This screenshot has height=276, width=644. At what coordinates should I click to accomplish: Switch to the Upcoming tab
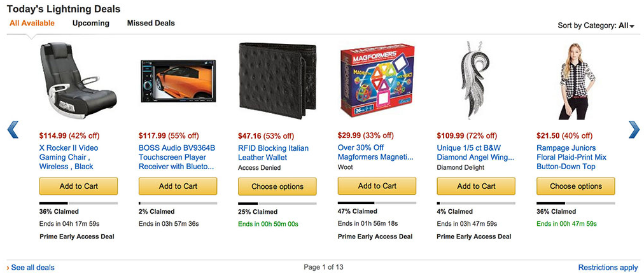[91, 24]
